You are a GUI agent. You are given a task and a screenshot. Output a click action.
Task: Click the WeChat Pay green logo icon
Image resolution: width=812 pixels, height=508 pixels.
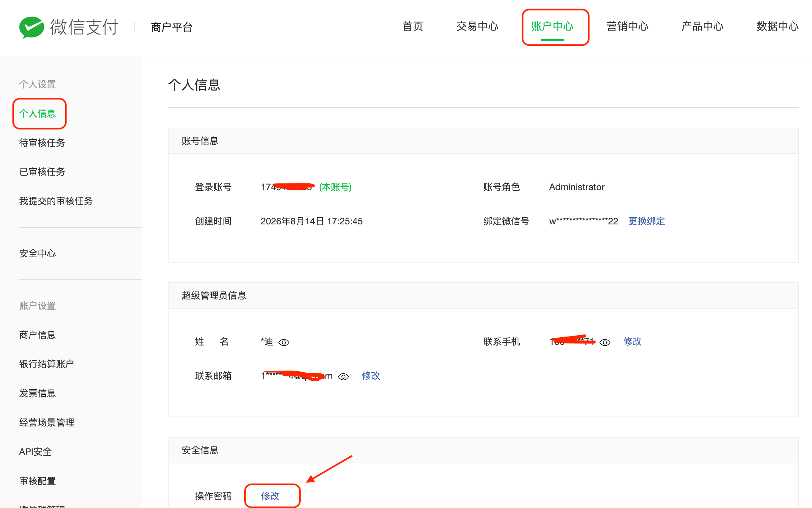pyautogui.click(x=32, y=27)
